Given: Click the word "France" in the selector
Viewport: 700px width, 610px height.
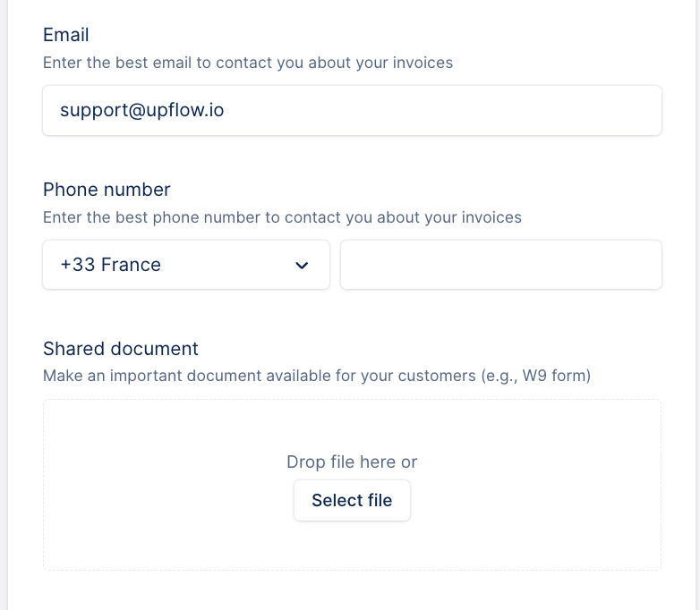Looking at the screenshot, I should [131, 265].
